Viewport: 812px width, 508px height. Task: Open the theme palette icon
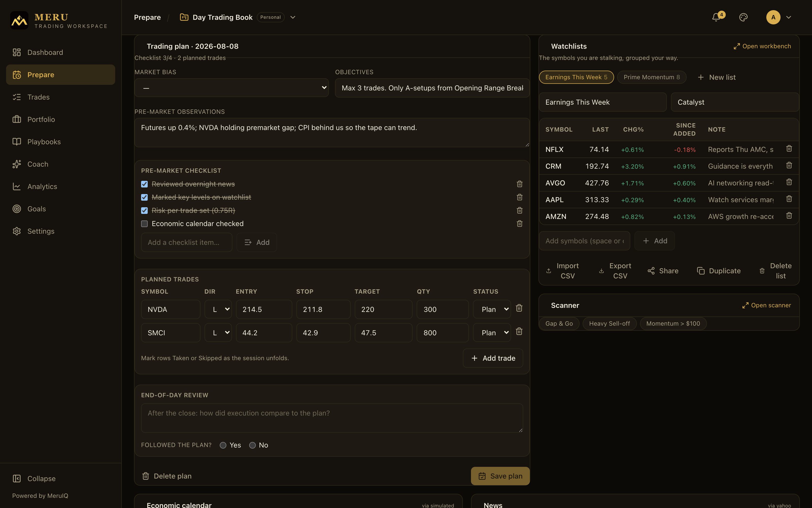tap(743, 17)
